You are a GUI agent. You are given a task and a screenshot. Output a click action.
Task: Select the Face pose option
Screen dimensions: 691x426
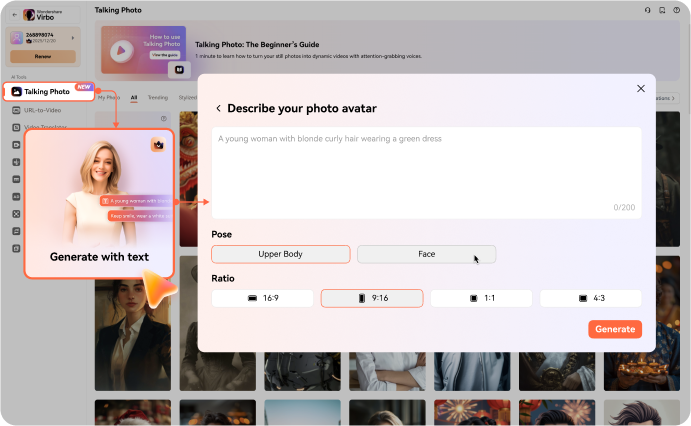426,254
